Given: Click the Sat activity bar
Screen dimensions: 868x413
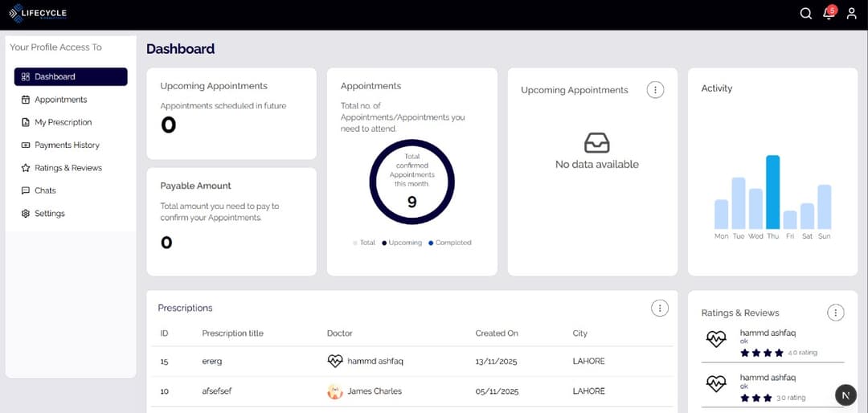Looking at the screenshot, I should [x=807, y=216].
